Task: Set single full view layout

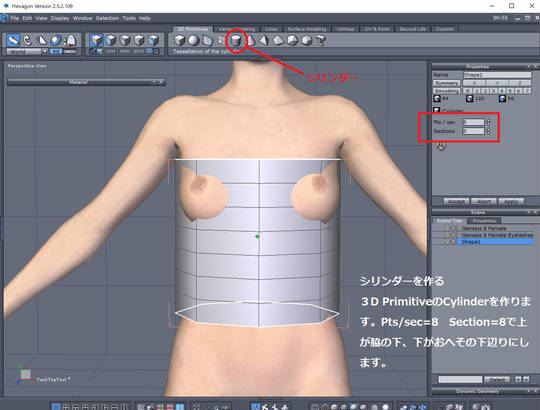Action: [x=56, y=407]
